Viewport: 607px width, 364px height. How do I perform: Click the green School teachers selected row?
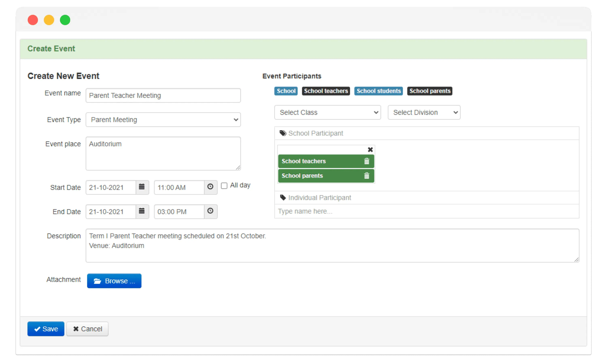pyautogui.click(x=326, y=161)
